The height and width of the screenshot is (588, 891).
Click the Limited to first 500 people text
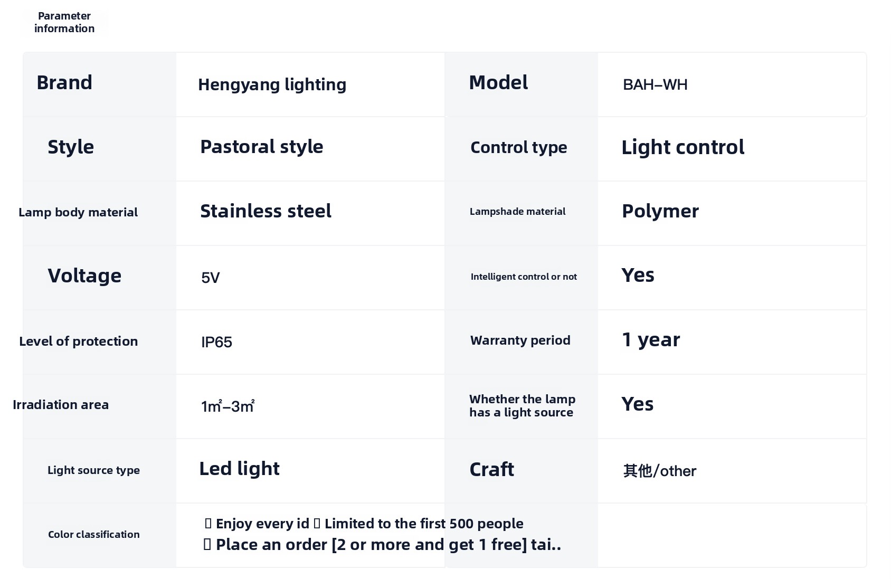(424, 524)
